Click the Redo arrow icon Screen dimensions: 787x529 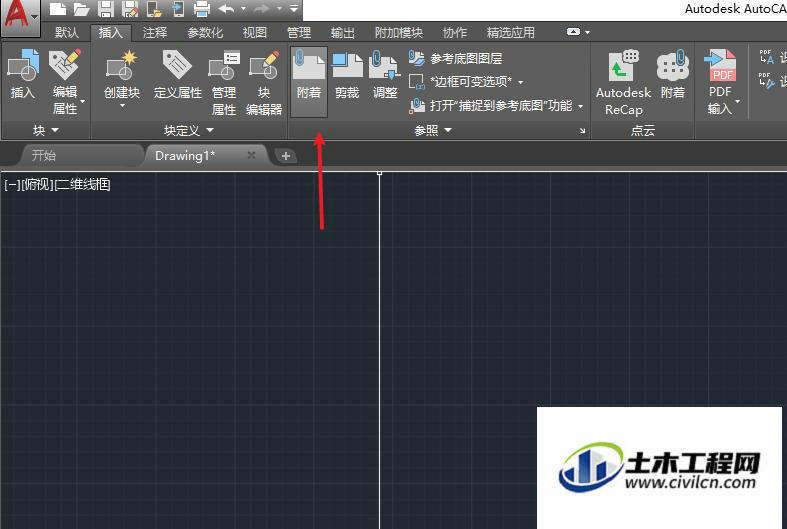pyautogui.click(x=263, y=9)
